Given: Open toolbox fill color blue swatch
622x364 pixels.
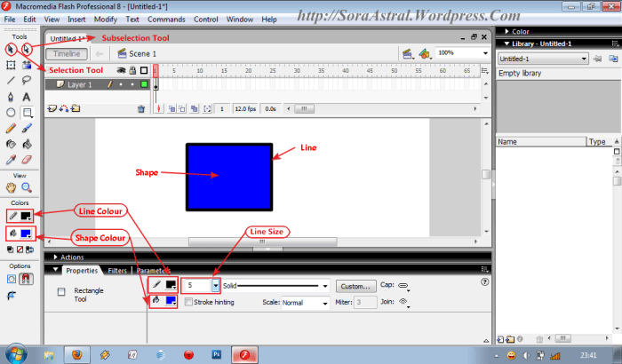Looking at the screenshot, I should [26, 233].
